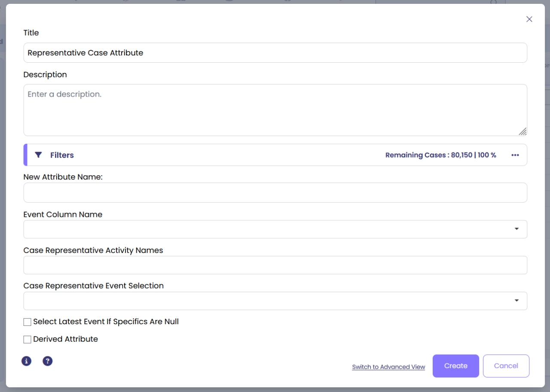Click the info circle icon

click(x=27, y=361)
